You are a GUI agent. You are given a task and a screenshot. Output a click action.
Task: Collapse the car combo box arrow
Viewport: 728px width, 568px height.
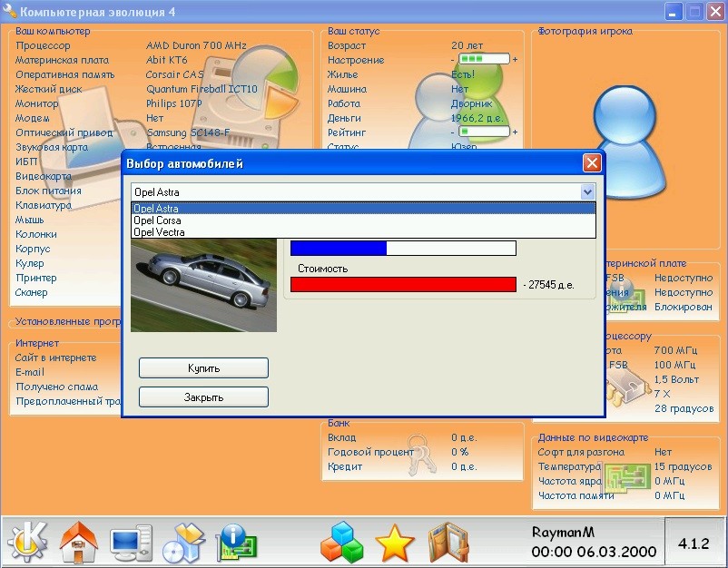click(587, 192)
